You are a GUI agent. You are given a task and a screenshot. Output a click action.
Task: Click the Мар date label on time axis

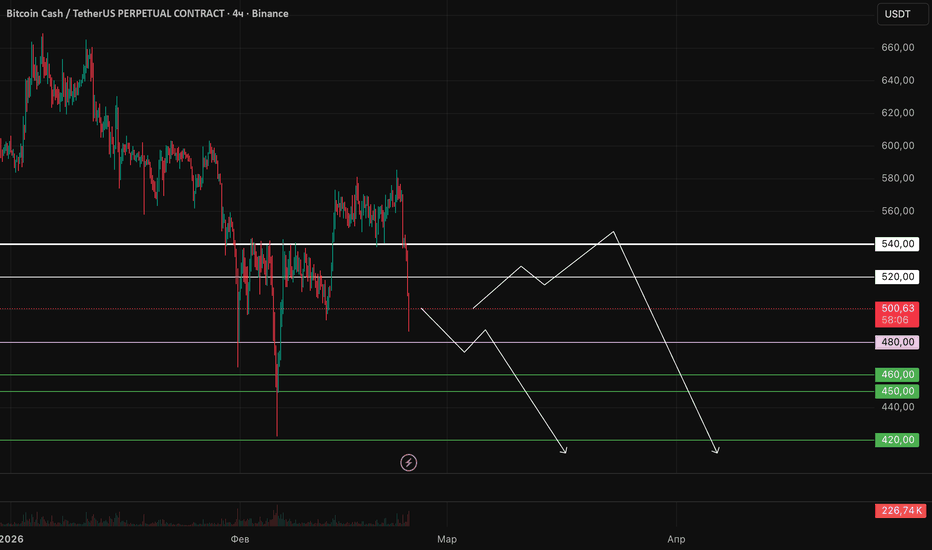[x=447, y=539]
